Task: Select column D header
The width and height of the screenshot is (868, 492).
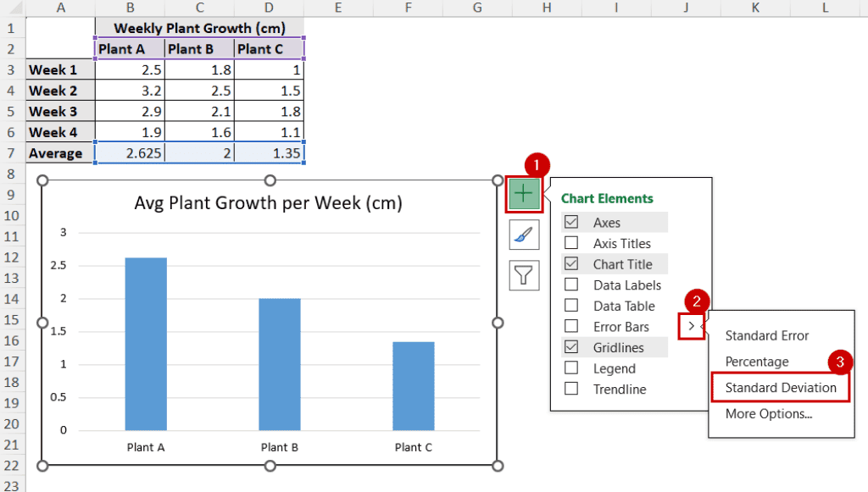Action: (268, 8)
